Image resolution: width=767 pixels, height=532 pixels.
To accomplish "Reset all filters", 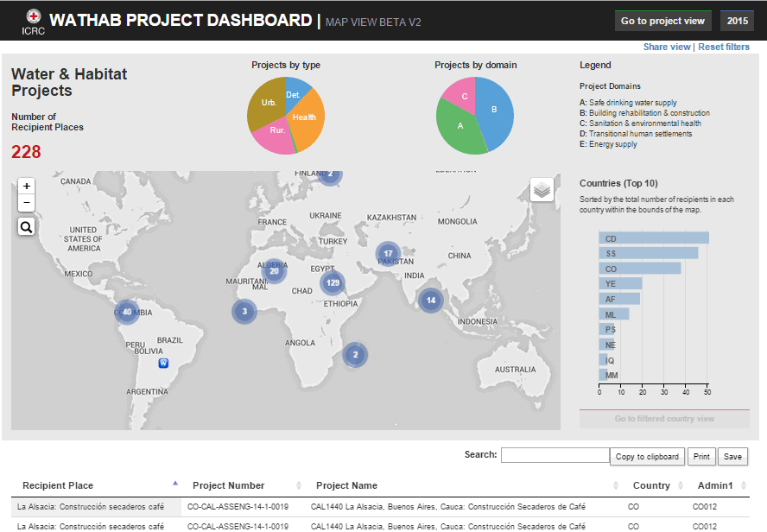I will click(724, 47).
